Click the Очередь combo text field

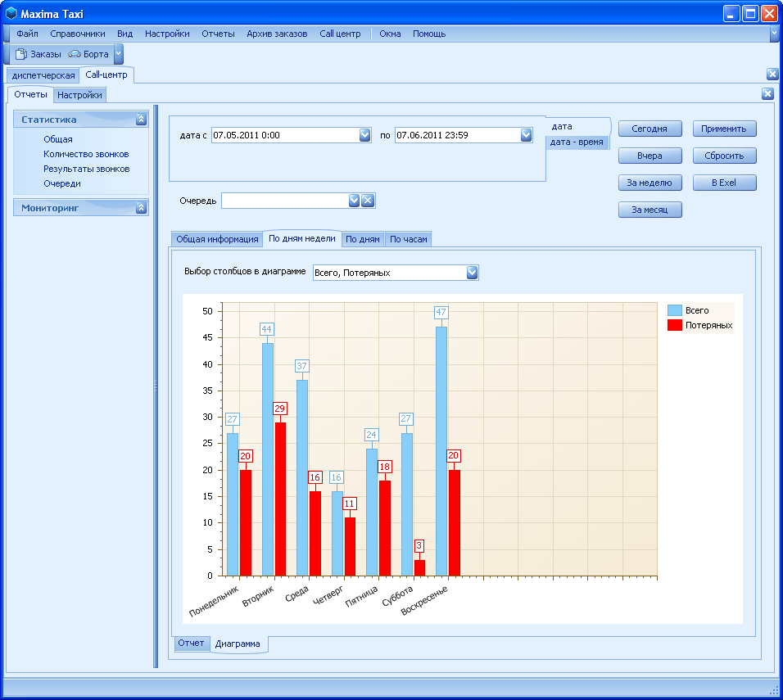(285, 201)
